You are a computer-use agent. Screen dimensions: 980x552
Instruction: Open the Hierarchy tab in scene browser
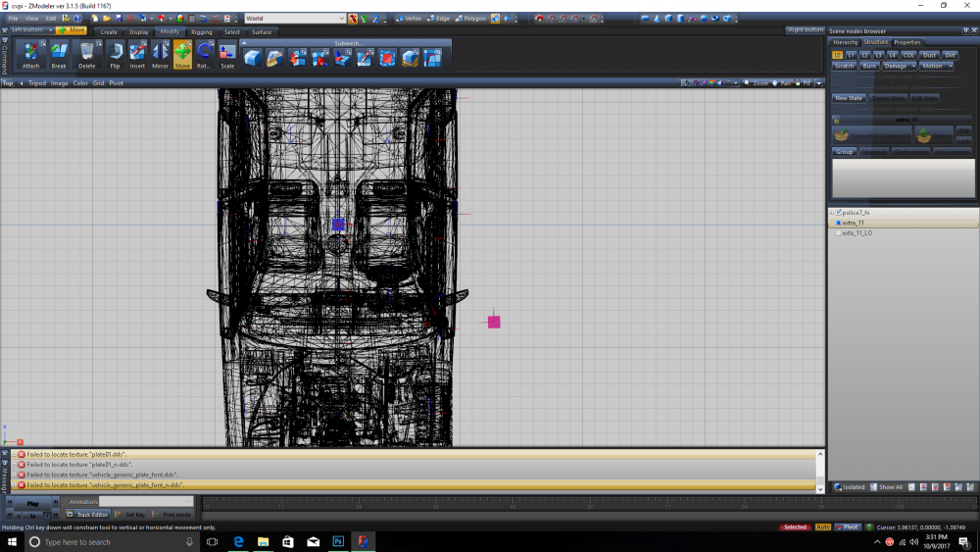(x=845, y=42)
